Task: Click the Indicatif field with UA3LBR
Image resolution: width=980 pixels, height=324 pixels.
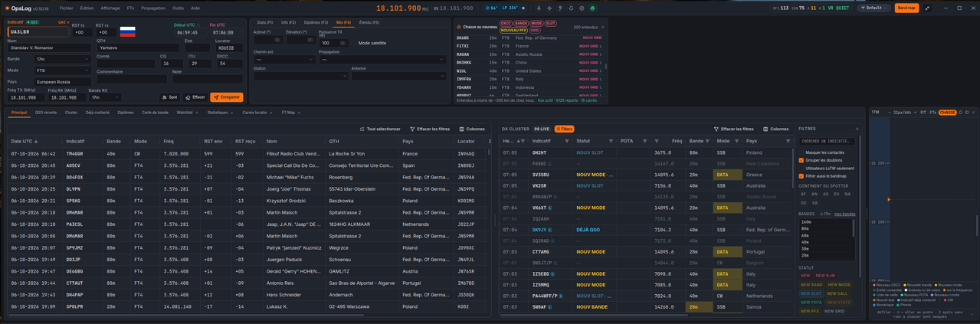Action: click(38, 32)
